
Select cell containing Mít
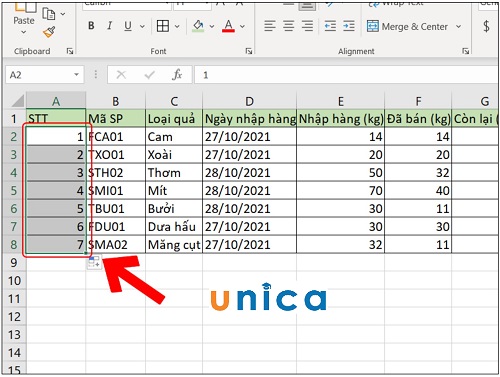click(x=174, y=190)
